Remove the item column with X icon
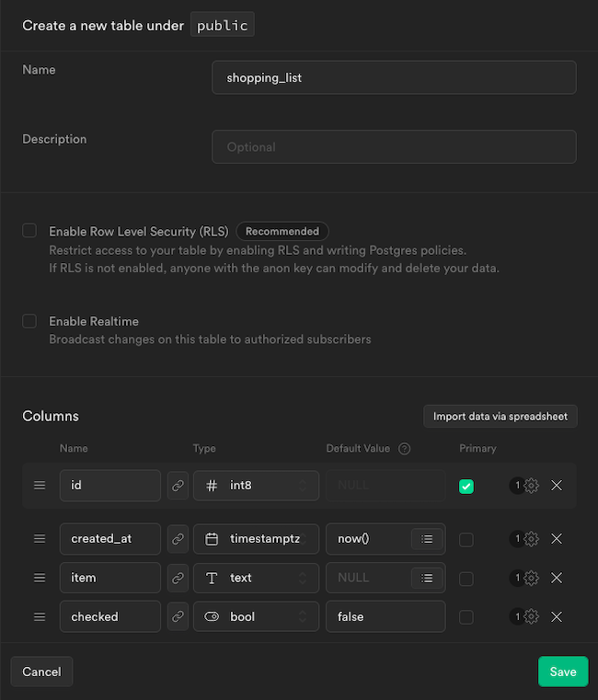The width and height of the screenshot is (598, 700). tap(557, 578)
